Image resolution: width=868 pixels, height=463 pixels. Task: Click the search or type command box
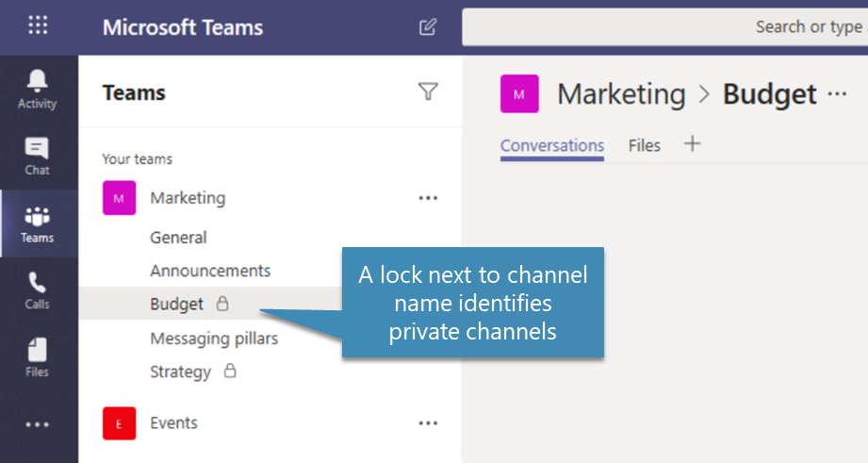point(664,27)
